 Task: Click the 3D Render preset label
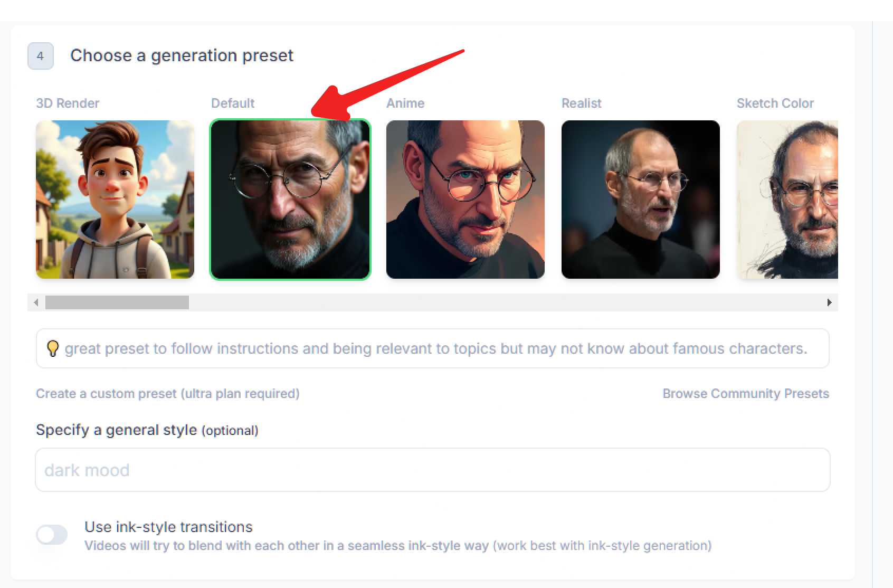pyautogui.click(x=68, y=103)
